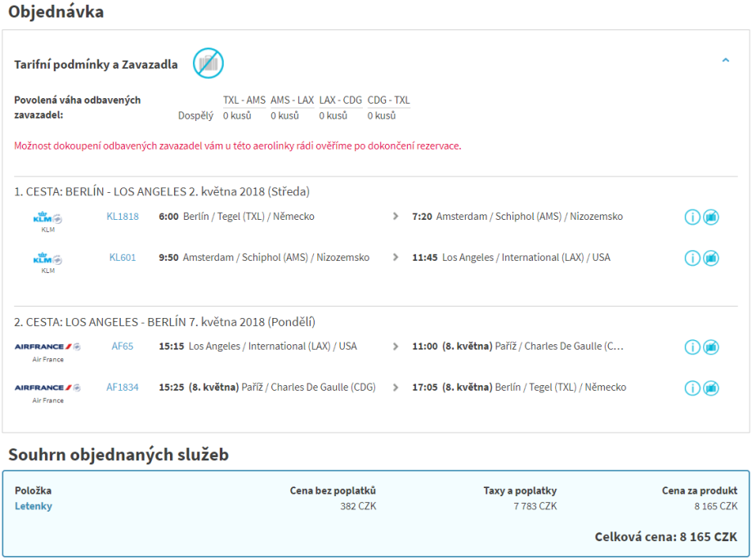Click baggage icon on the AF65 row

[x=711, y=347]
